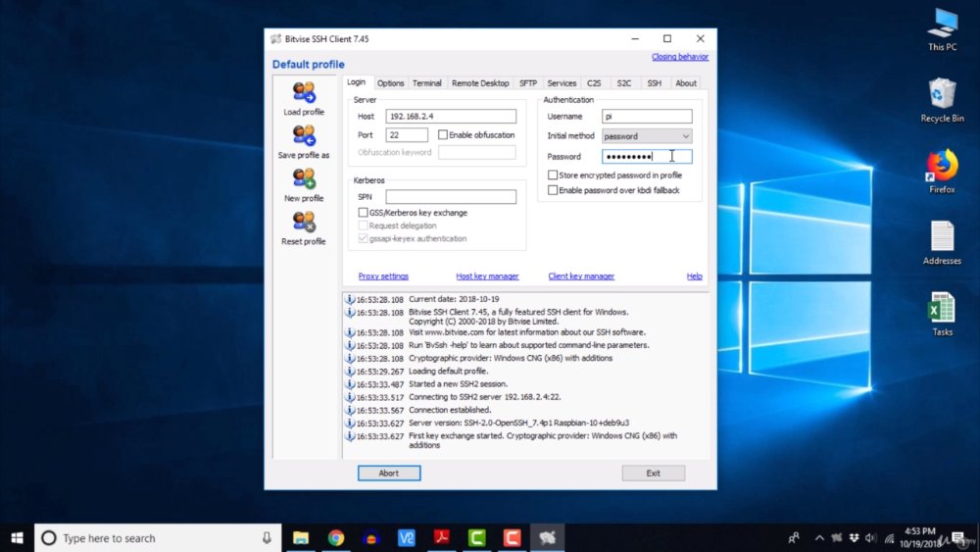The width and height of the screenshot is (980, 552).
Task: Show hidden system tray icons chevron
Action: [x=818, y=537]
